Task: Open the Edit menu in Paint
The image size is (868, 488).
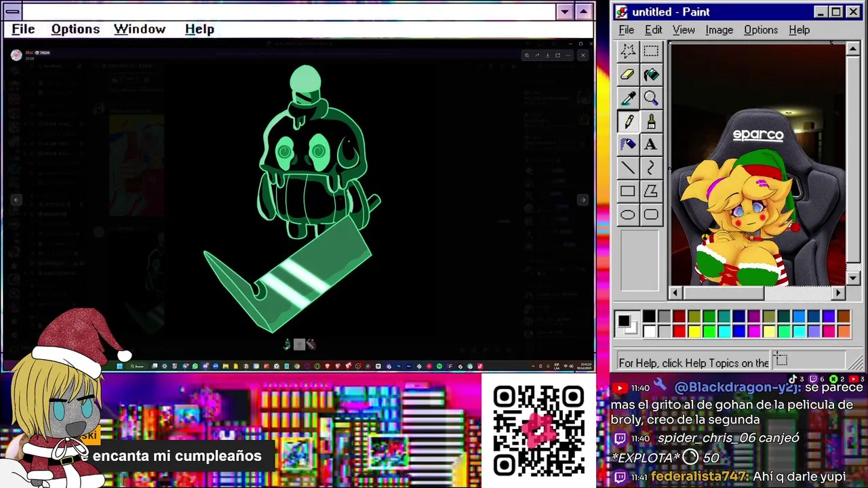Action: 653,30
